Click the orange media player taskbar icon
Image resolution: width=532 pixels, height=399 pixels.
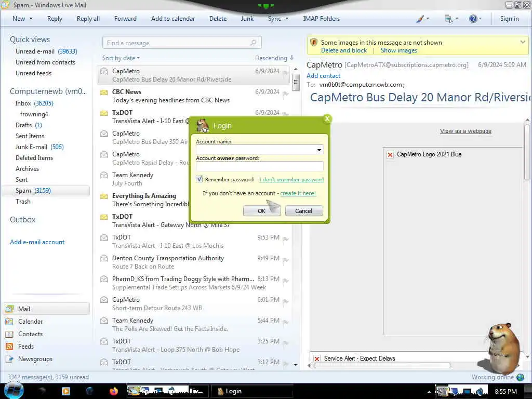click(x=66, y=391)
